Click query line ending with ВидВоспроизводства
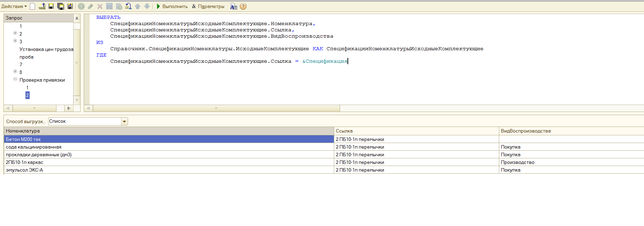 [x=222, y=36]
